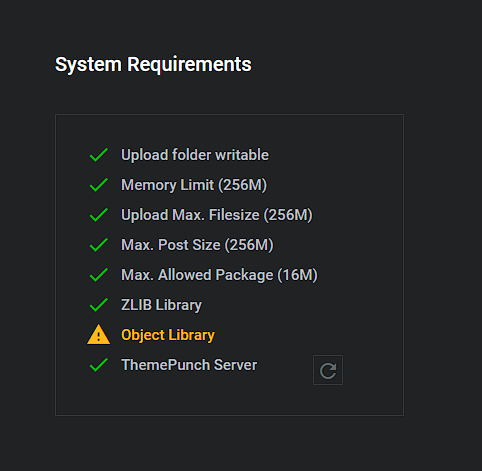Select the Max. Post Size (256M) entry

pyautogui.click(x=197, y=245)
